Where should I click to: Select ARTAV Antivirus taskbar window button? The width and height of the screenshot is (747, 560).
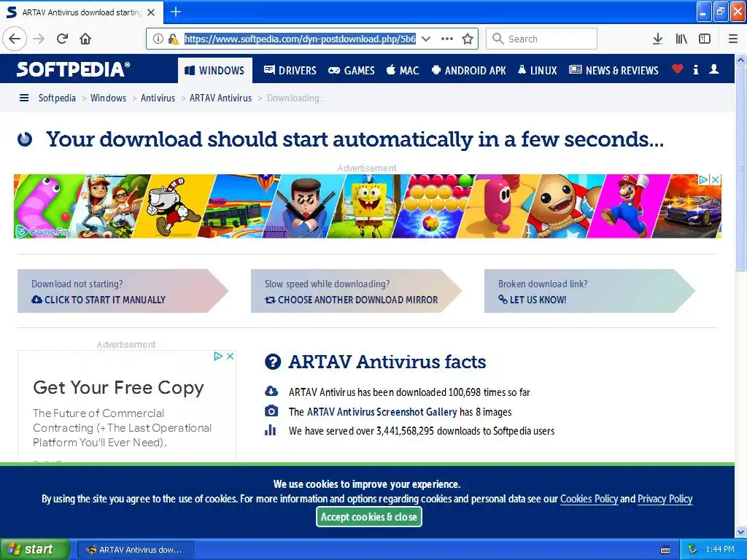click(x=135, y=550)
